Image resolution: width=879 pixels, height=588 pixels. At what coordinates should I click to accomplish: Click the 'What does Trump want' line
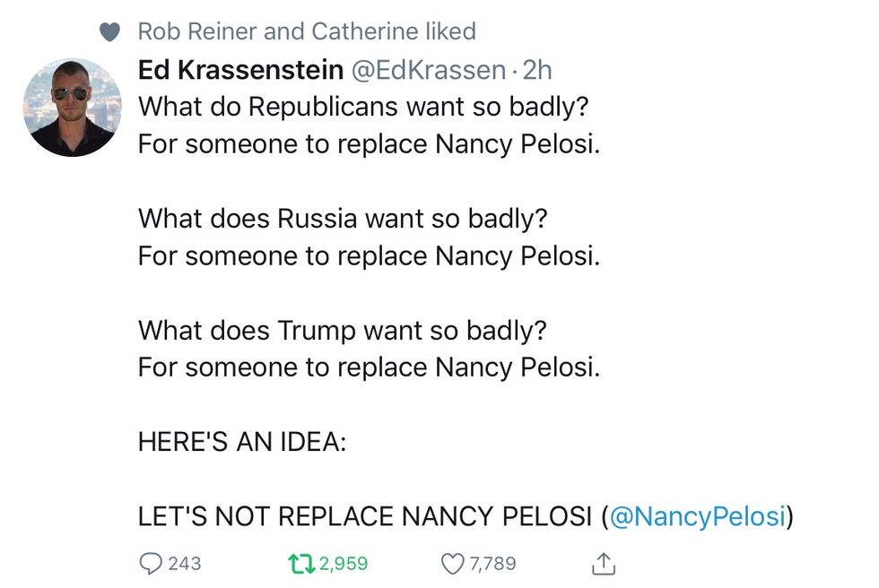[x=343, y=330]
